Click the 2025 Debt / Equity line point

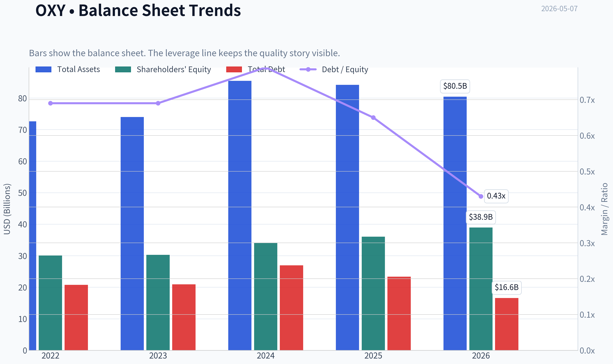coord(373,118)
